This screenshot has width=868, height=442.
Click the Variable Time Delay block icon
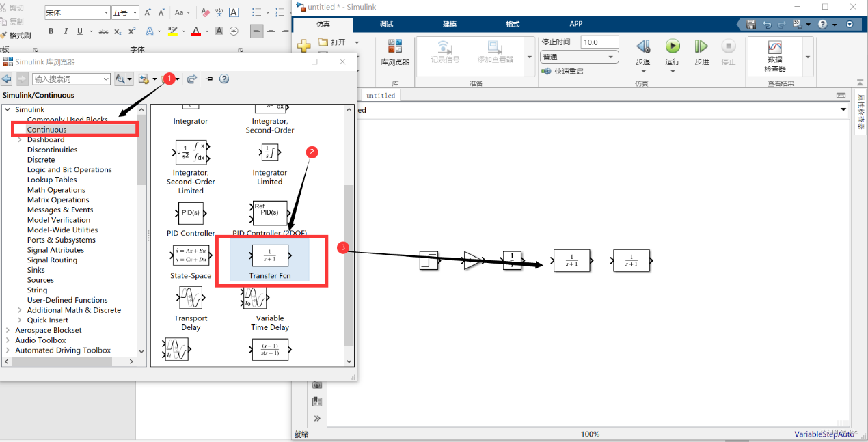[x=255, y=298]
